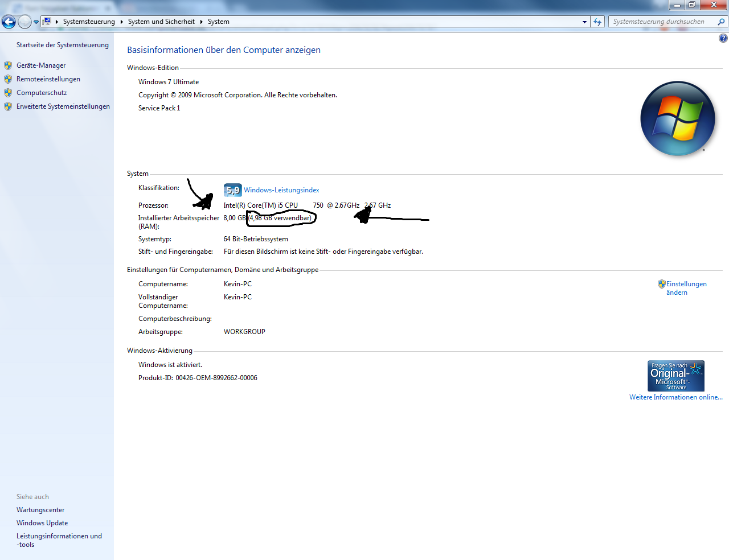Screen dimensions: 729x560
Task: Open the recent pages dropdown arrow
Action: coord(36,22)
